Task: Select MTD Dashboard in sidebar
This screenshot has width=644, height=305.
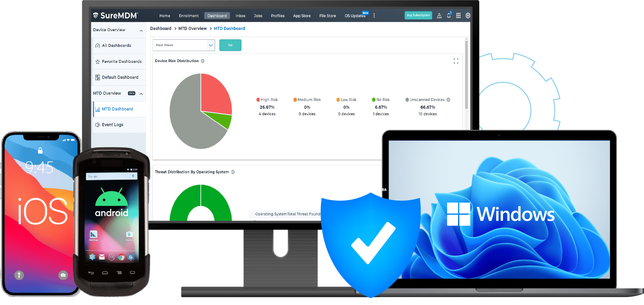Action: (119, 109)
